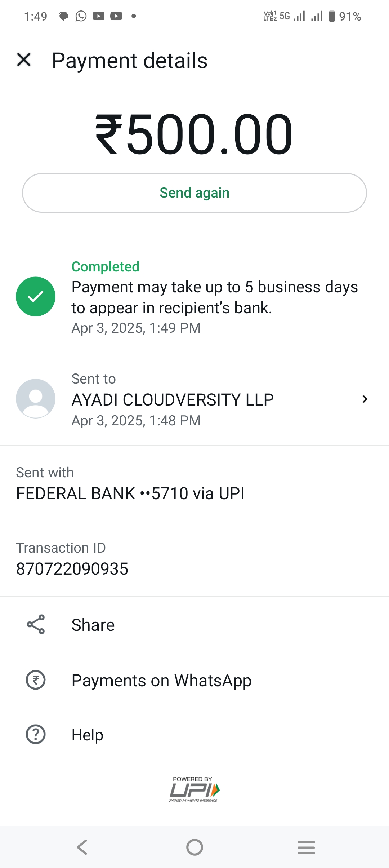Tap the help question mark icon
The image size is (389, 868).
tap(36, 734)
